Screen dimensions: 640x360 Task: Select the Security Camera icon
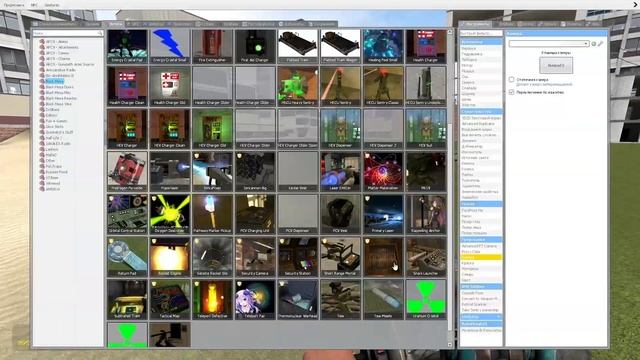coord(255,257)
